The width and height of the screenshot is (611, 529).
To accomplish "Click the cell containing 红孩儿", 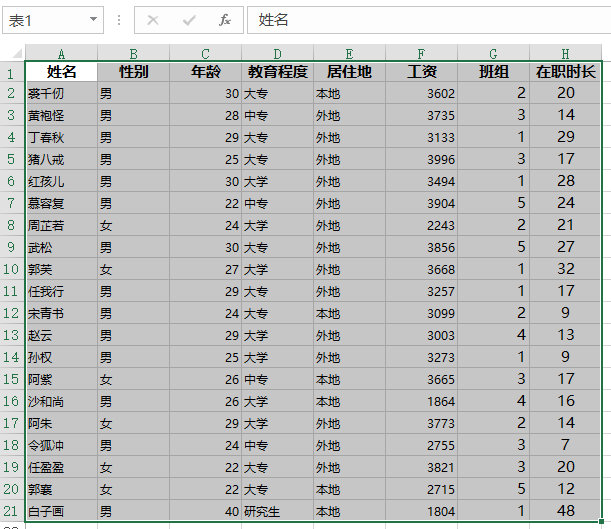I will [61, 181].
